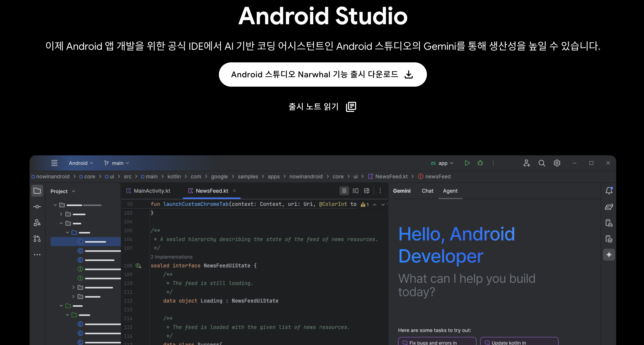Click the Debug app bug icon
The image size is (644, 345).
[x=480, y=163]
